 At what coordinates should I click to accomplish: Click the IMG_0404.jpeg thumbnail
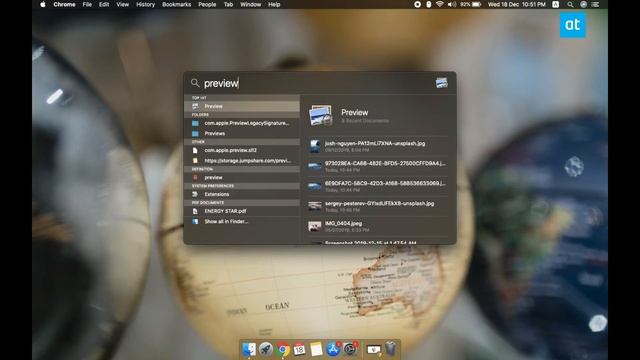tap(315, 226)
